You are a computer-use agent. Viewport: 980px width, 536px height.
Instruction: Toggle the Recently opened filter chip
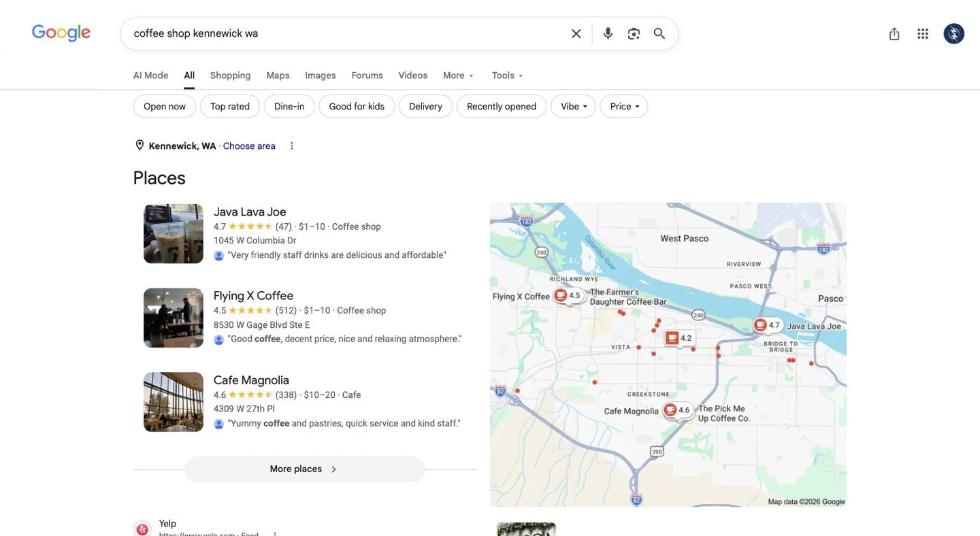[502, 106]
